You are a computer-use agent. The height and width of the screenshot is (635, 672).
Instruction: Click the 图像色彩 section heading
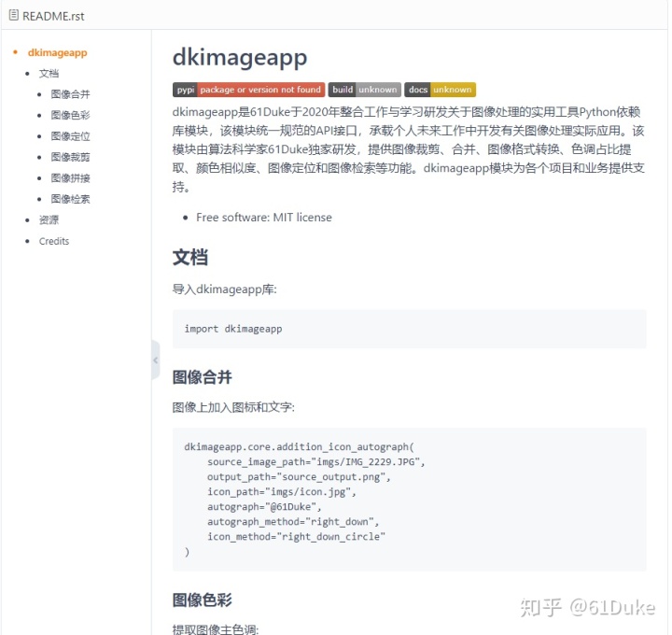click(203, 600)
